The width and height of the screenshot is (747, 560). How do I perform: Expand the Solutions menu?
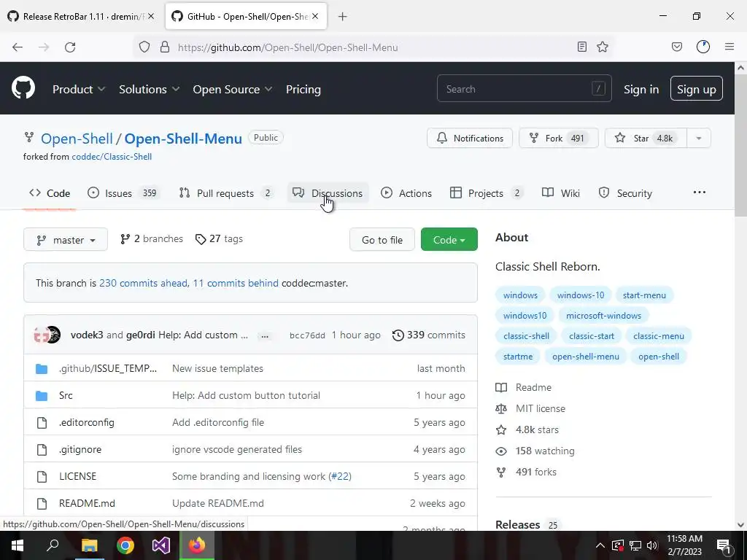point(149,89)
